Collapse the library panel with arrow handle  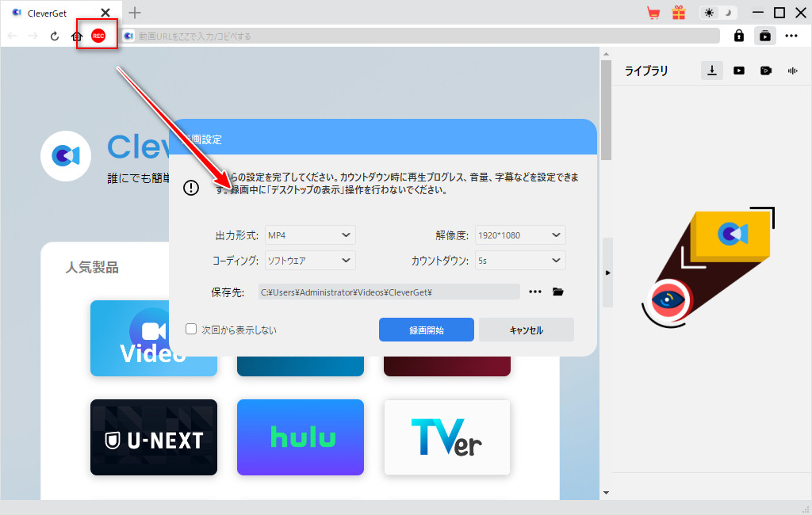607,273
